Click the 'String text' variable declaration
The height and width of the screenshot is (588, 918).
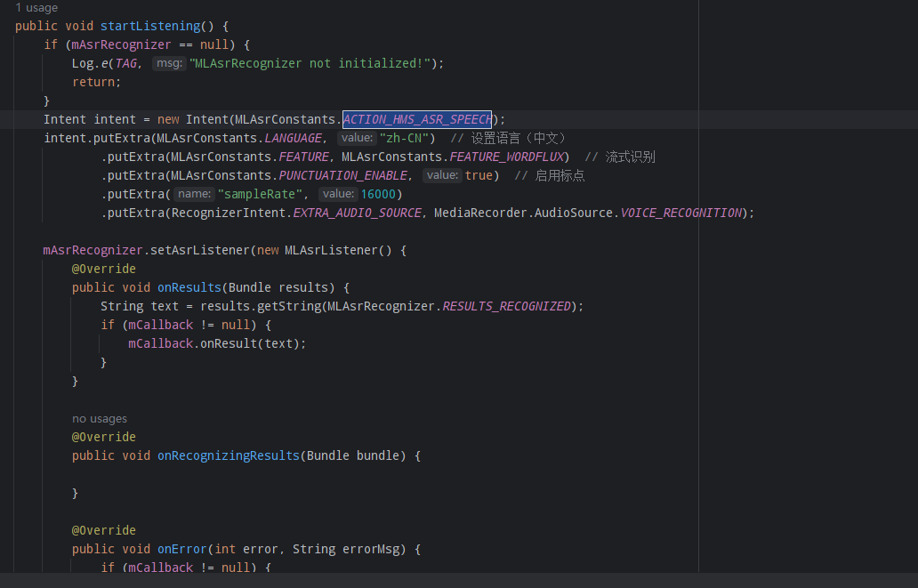(140, 306)
